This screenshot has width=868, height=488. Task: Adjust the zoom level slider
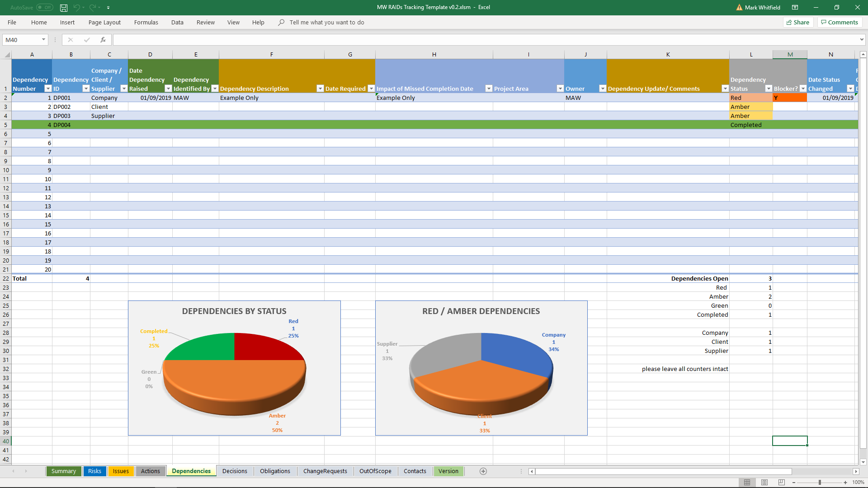[819, 483]
